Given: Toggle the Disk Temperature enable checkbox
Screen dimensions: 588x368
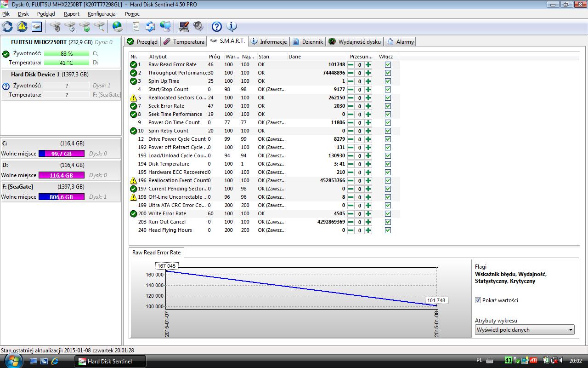Looking at the screenshot, I should coord(388,164).
